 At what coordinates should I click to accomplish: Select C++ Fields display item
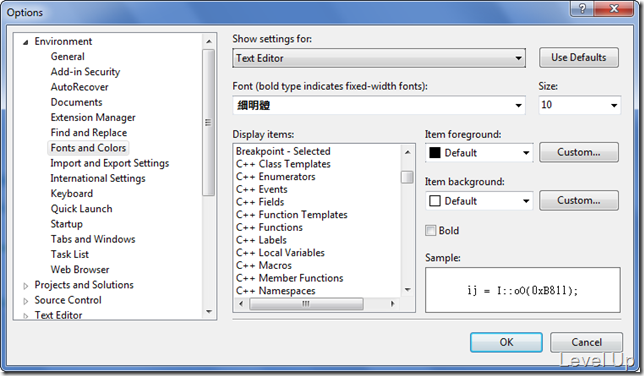point(260,202)
